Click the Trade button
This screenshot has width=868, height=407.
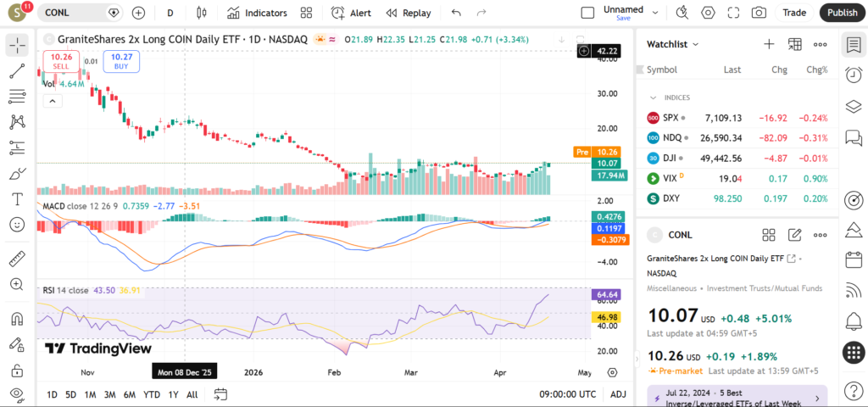click(794, 13)
